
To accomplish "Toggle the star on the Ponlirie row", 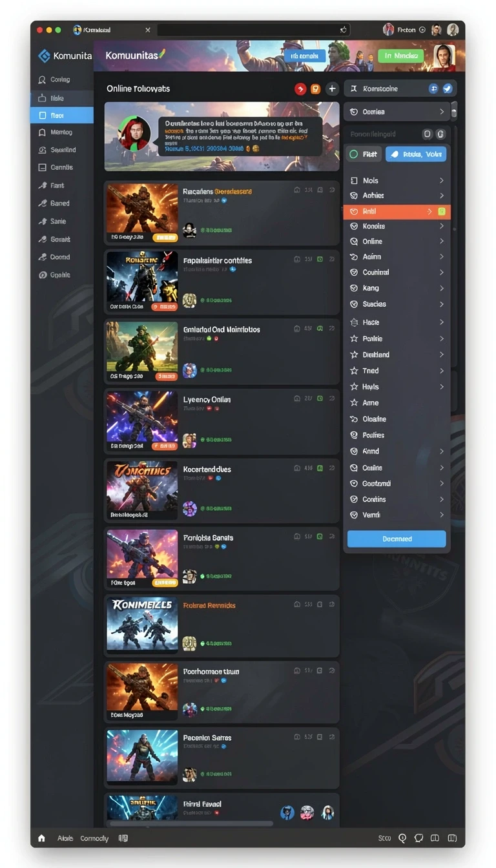I will click(354, 338).
